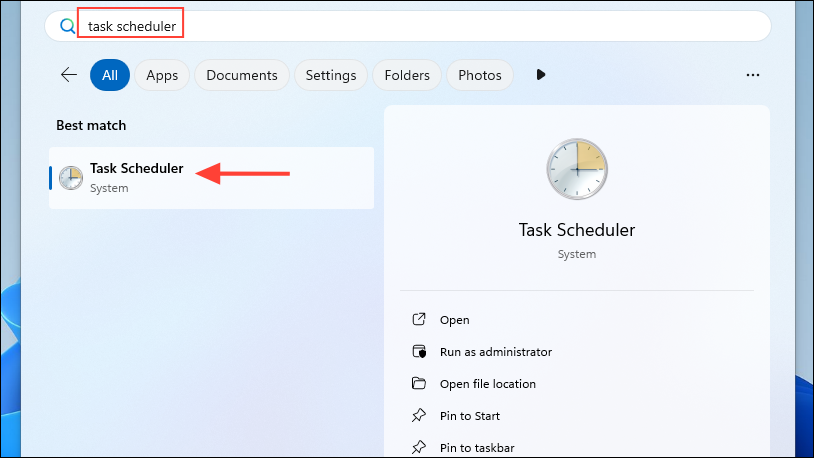Switch to the Settings filter
Viewport: 814px width, 458px height.
click(331, 75)
